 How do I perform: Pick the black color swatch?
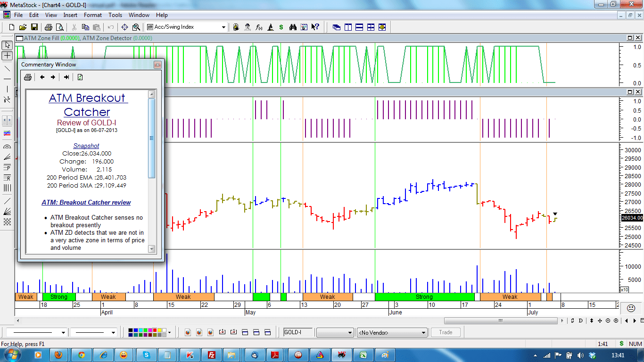click(130, 330)
